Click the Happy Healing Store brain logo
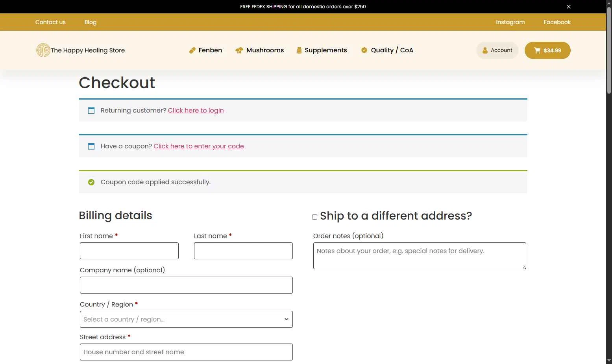 click(43, 50)
